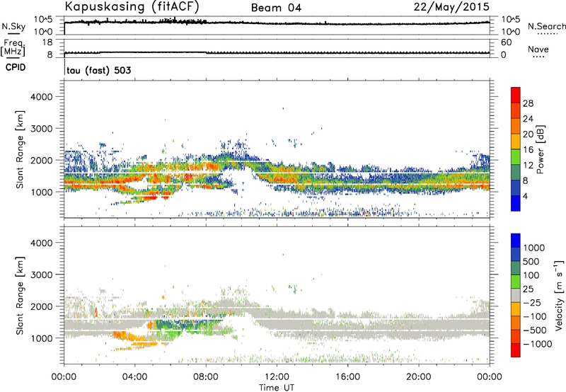
Task: Click the Nave label
Action: coord(538,49)
